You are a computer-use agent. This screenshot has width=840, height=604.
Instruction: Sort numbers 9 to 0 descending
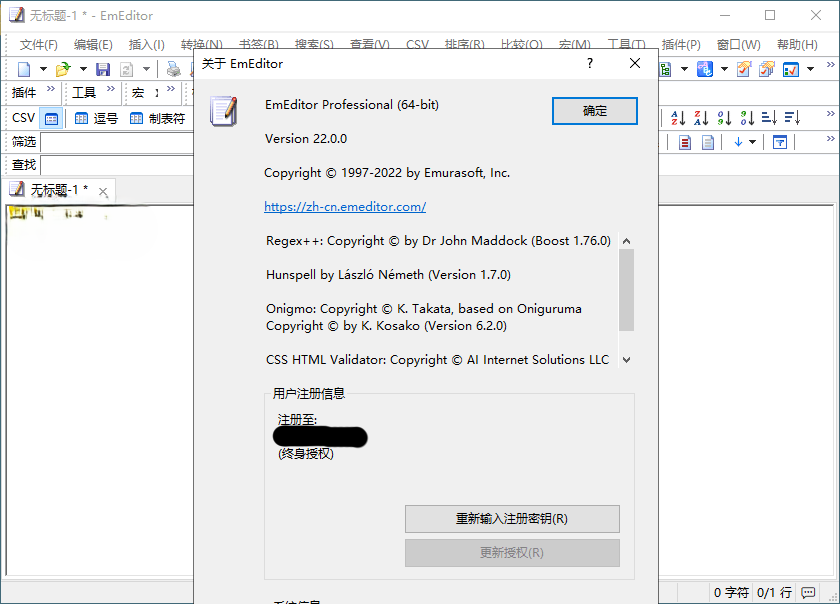[747, 118]
